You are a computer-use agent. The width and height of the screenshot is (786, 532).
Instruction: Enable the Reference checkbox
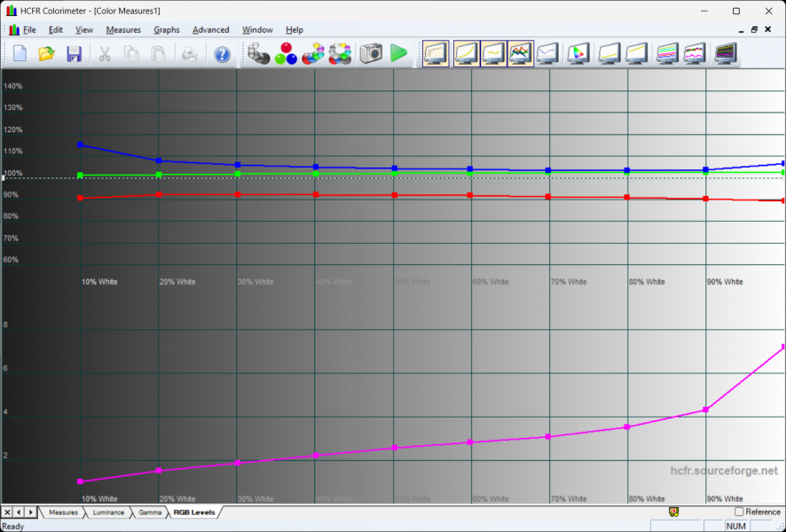[x=739, y=512]
